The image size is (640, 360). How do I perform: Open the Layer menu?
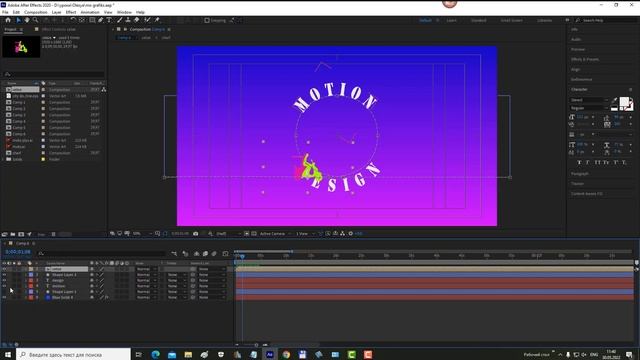point(56,12)
